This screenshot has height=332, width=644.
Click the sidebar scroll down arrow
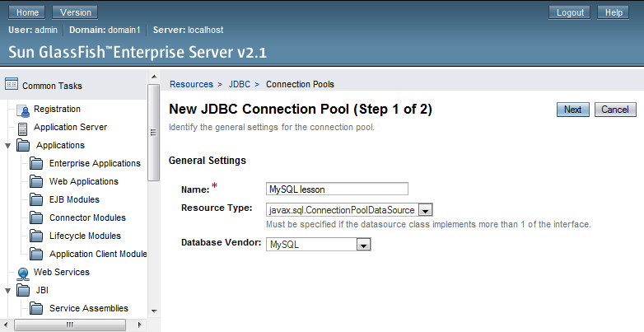coord(154,311)
